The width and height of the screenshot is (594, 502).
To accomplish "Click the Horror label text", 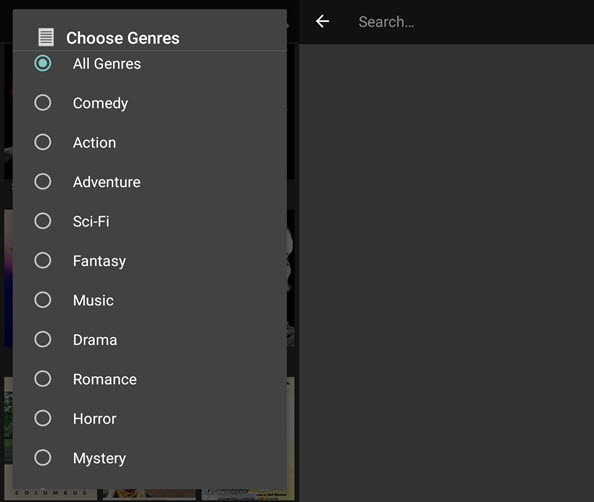I will point(95,419).
